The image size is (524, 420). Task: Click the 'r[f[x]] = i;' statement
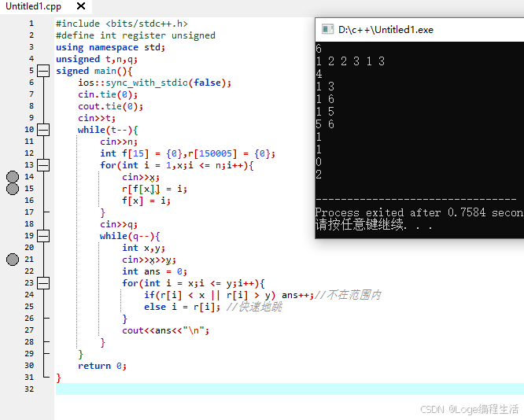coord(154,189)
